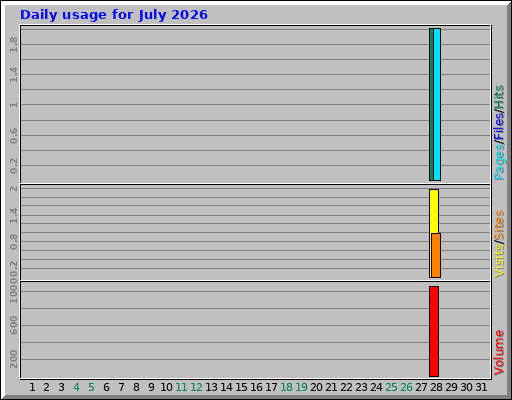Click day label 15 on the x-axis
512x400 pixels.
[241, 387]
